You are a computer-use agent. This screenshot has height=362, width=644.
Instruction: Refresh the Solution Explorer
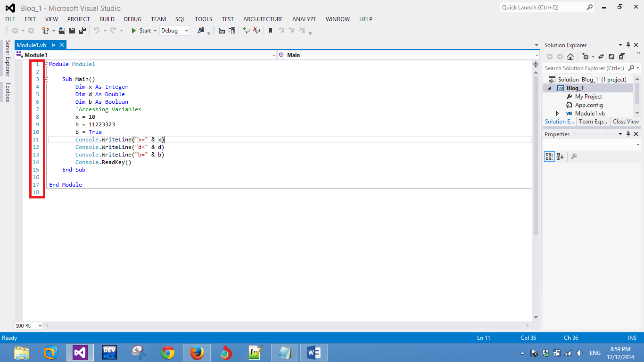611,56
